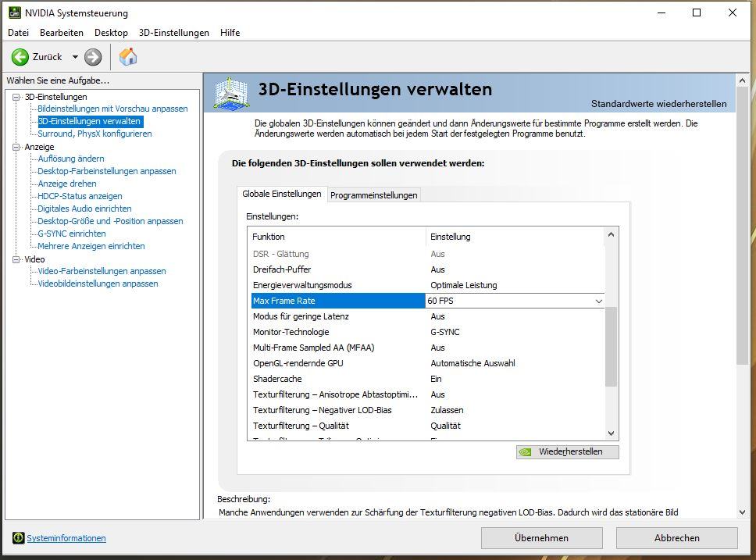Click the main panel scrollbar thumb

click(x=742, y=226)
